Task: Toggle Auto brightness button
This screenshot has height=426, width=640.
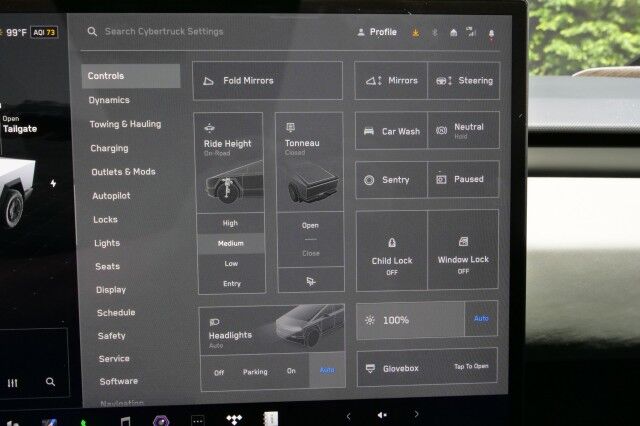Action: click(481, 318)
